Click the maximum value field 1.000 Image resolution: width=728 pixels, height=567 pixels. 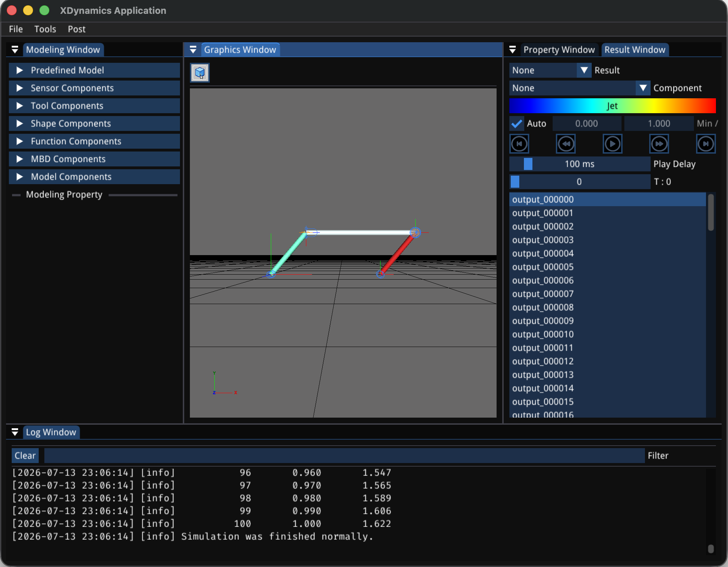pyautogui.click(x=659, y=123)
